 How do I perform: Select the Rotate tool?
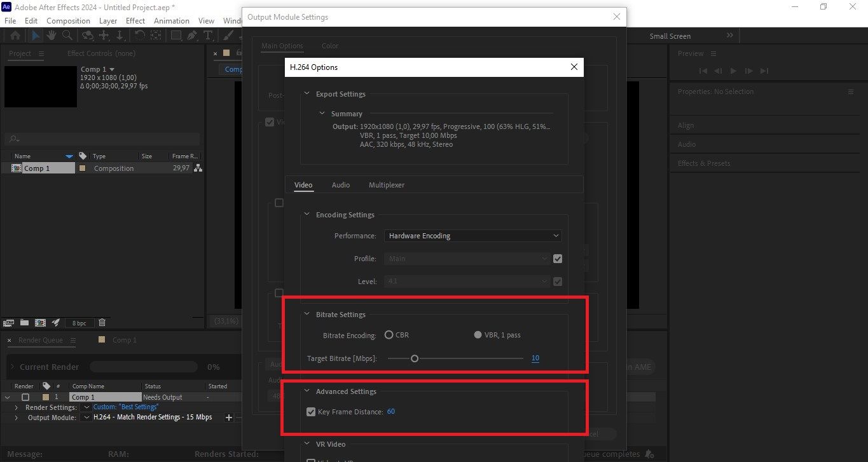[139, 35]
